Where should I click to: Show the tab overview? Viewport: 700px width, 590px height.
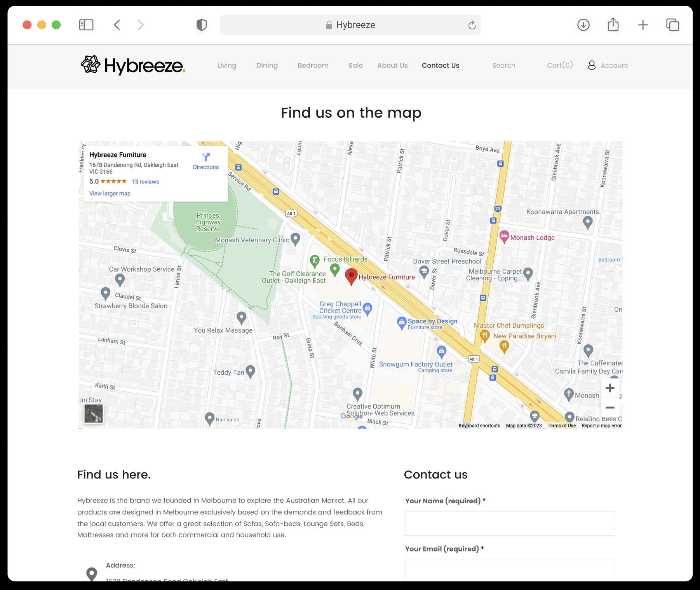[x=672, y=25]
